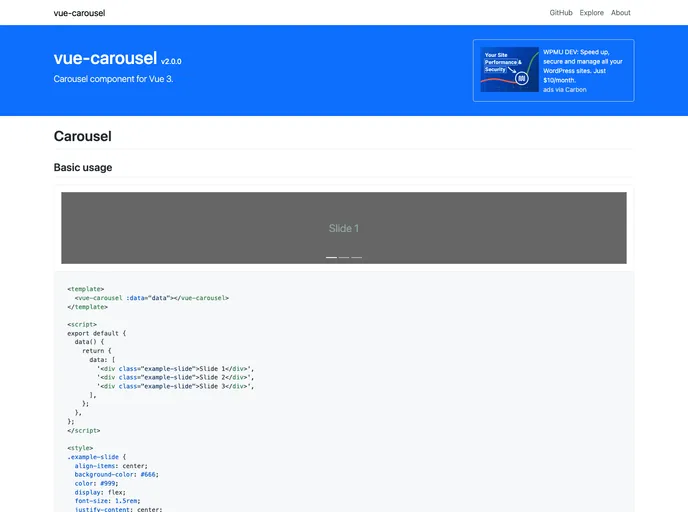Click the 'color: #999;' code line
688x512 pixels.
tap(97, 483)
